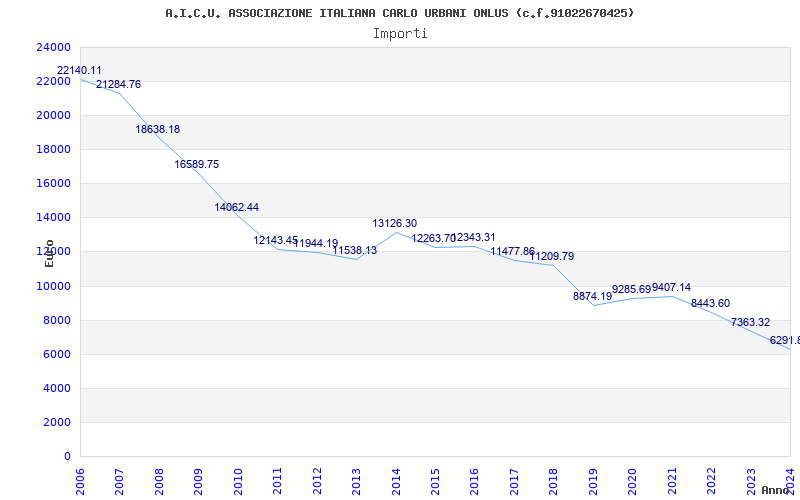Click the x-axis year 2010
The width and height of the screenshot is (800, 500).
pyautogui.click(x=238, y=481)
